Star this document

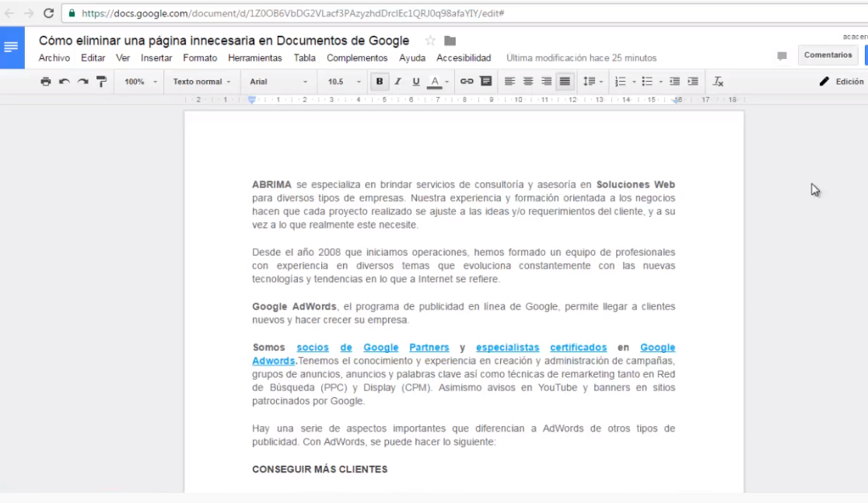pyautogui.click(x=430, y=40)
